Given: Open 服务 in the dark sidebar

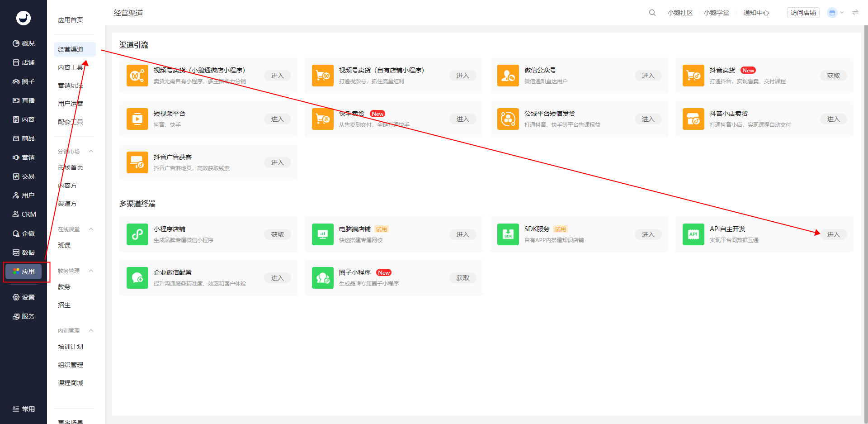Looking at the screenshot, I should coord(24,316).
